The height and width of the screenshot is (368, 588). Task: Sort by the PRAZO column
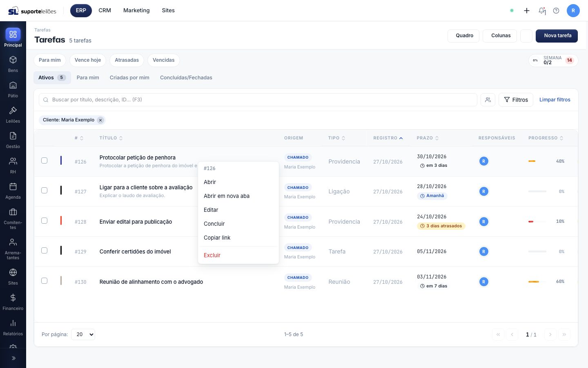click(x=428, y=138)
